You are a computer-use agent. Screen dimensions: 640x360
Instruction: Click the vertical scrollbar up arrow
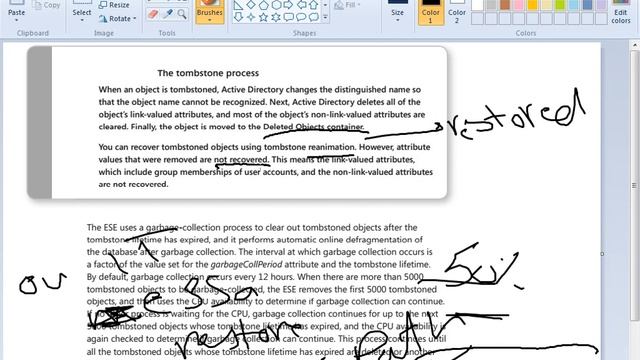click(635, 45)
